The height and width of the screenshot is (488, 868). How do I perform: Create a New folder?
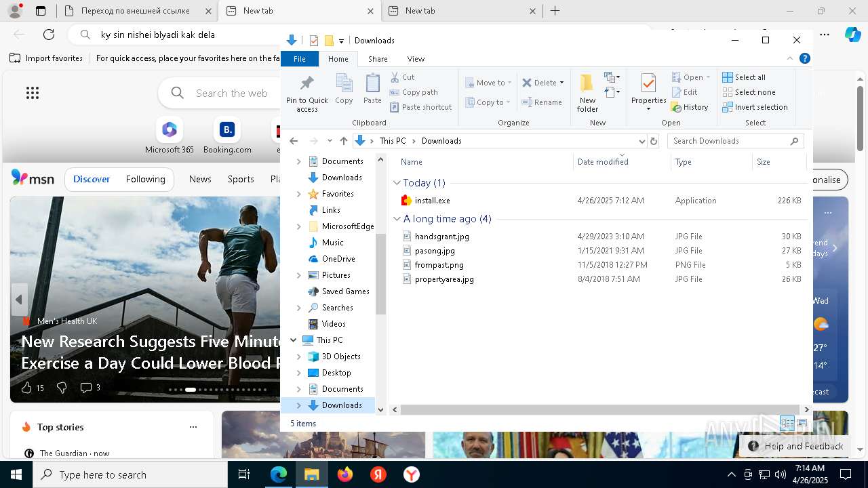[587, 93]
